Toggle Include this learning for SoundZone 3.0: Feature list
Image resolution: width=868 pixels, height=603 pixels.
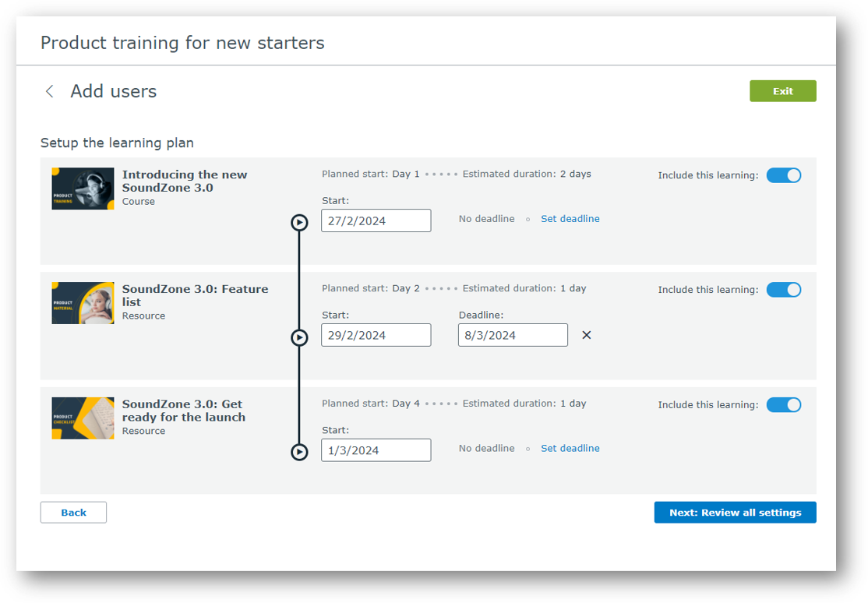tap(784, 289)
